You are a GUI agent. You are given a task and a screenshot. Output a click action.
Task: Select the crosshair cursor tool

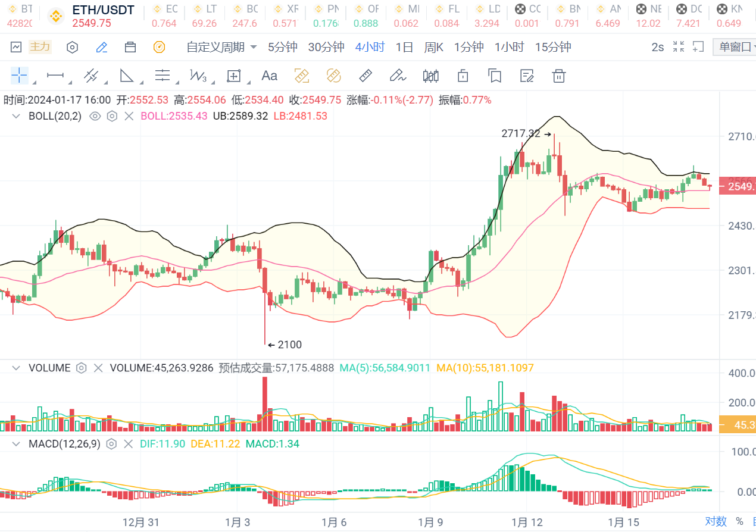tap(19, 75)
